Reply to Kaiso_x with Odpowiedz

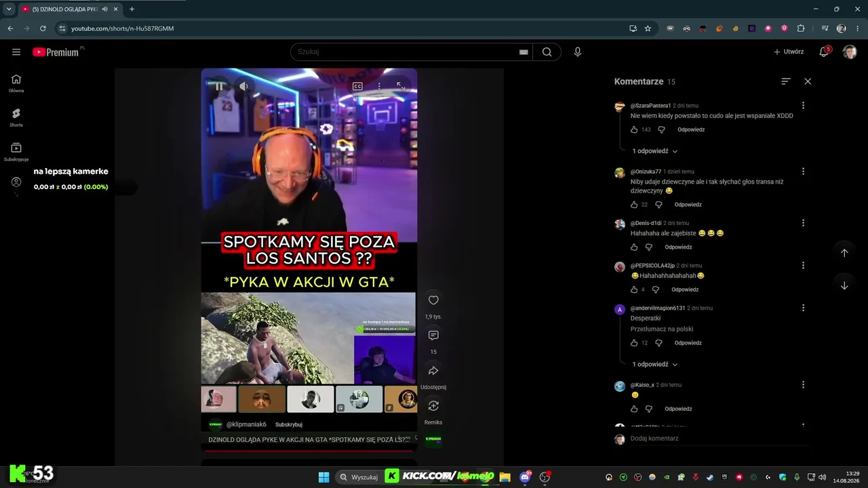pos(678,409)
